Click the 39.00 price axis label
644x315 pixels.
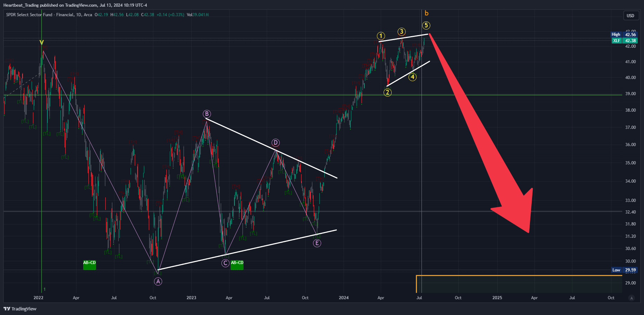click(630, 94)
